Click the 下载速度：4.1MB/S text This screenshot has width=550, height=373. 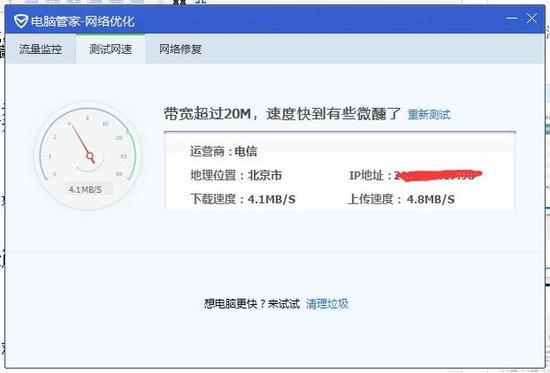(x=243, y=199)
